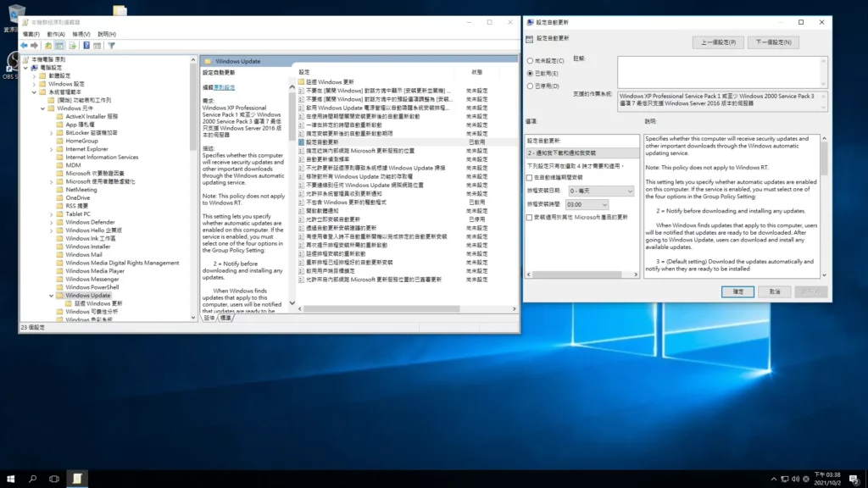Open Help from the blue question-mark toolbar icon
The height and width of the screenshot is (488, 868).
click(x=86, y=46)
